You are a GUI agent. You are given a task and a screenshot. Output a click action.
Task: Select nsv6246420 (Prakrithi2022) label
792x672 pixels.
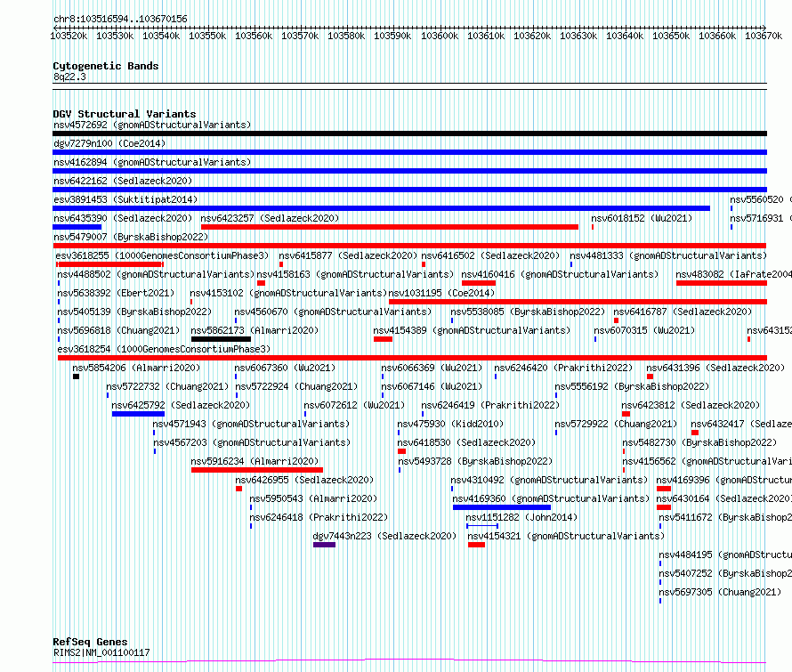pos(563,368)
